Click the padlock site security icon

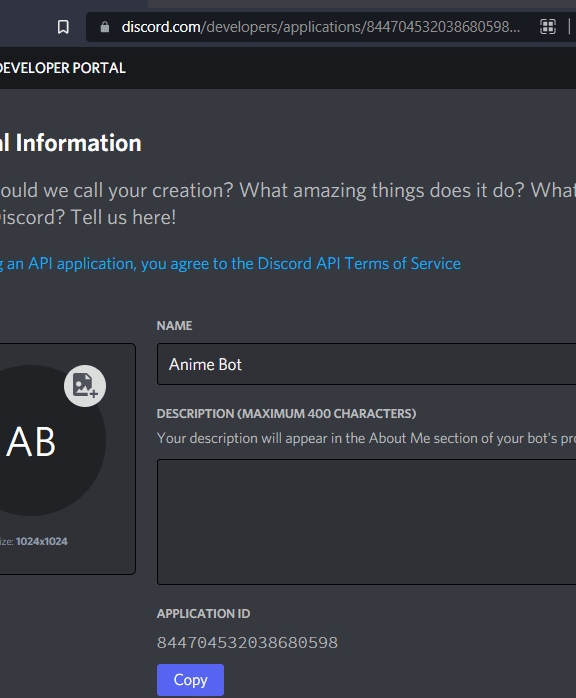pyautogui.click(x=105, y=27)
